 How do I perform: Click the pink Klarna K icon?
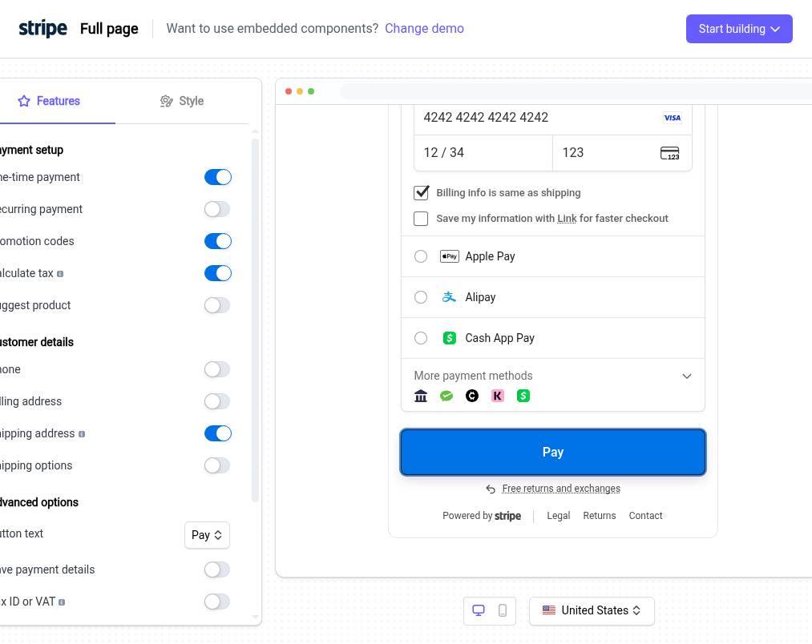pos(498,396)
